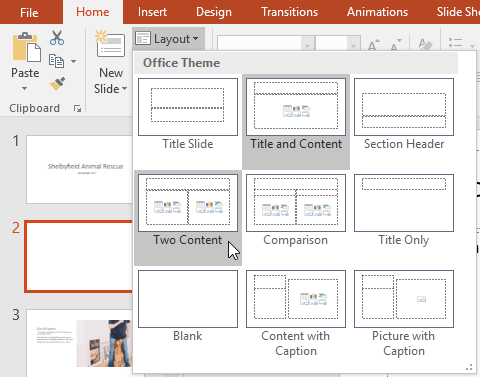Click the font name input box
The image size is (480, 377).
click(260, 44)
